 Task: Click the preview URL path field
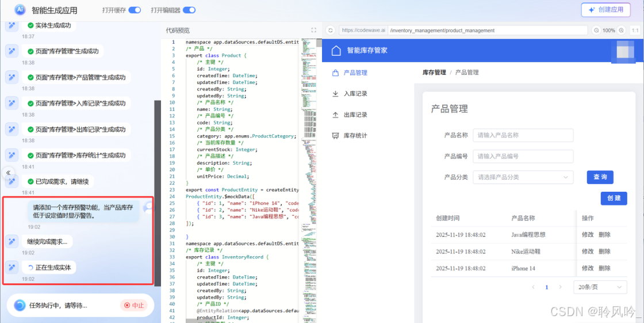[488, 30]
